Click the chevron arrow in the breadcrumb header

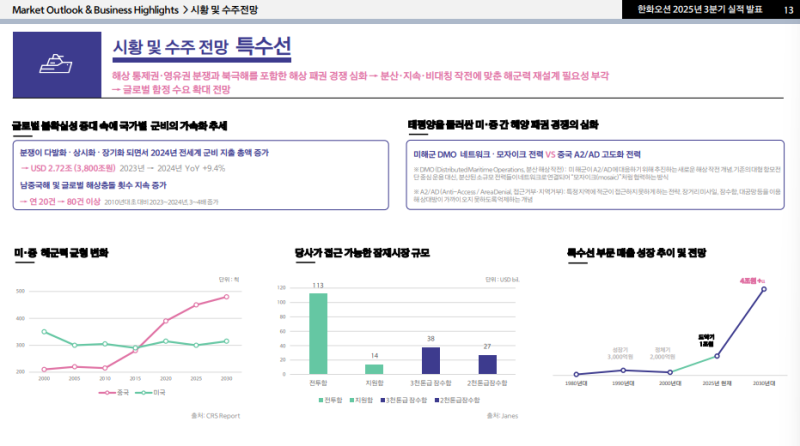[x=188, y=9]
